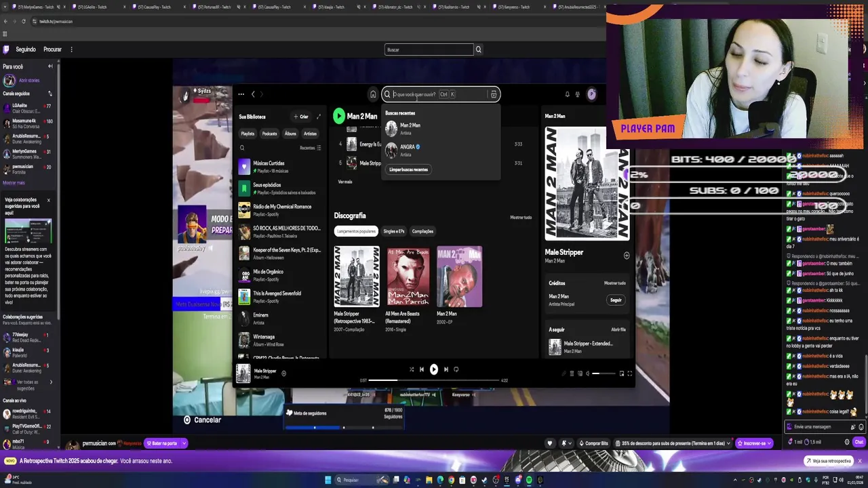Close the suggested collaborations card
The height and width of the screenshot is (488, 868).
pos(48,200)
